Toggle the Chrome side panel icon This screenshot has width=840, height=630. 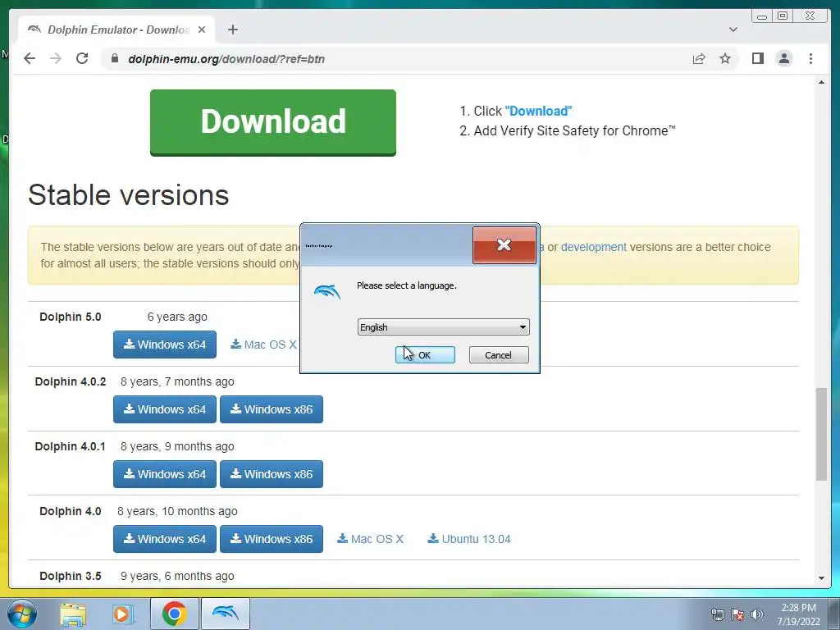click(757, 58)
